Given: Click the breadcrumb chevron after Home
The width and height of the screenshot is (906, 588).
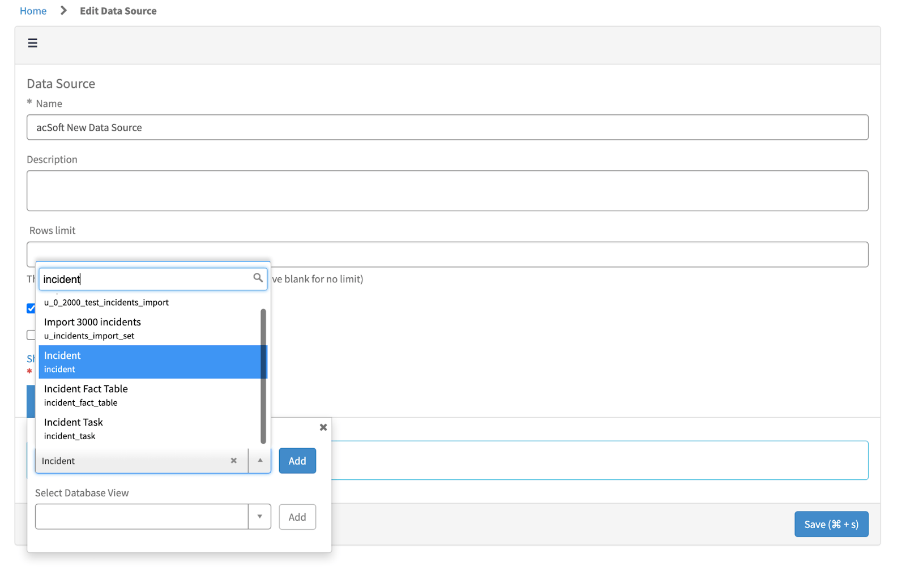Looking at the screenshot, I should click(x=63, y=10).
